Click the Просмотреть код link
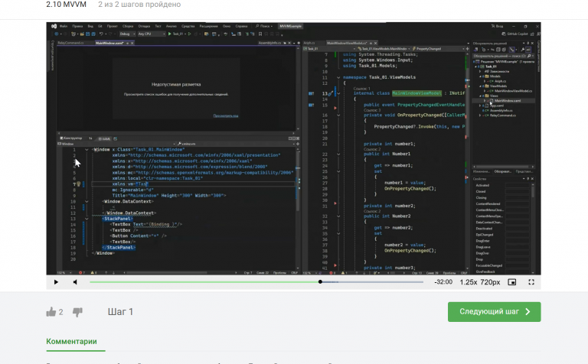588x364 pixels. pyautogui.click(x=226, y=115)
